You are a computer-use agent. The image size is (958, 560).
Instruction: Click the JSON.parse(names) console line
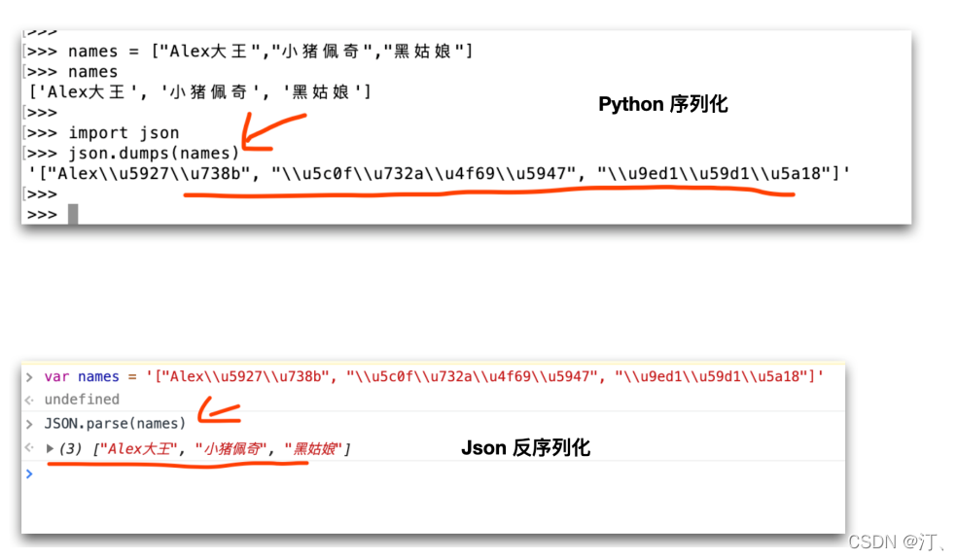[x=115, y=423]
